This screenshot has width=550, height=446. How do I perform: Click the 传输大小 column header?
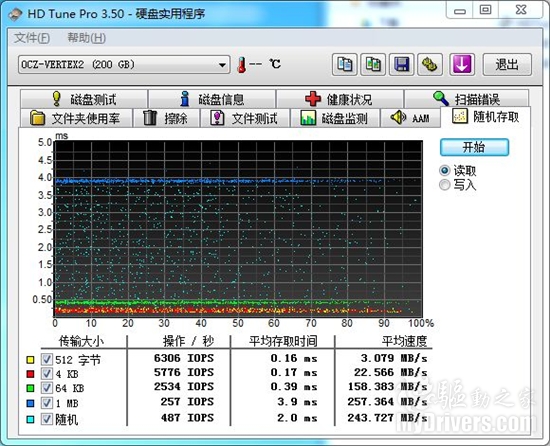[x=81, y=341]
